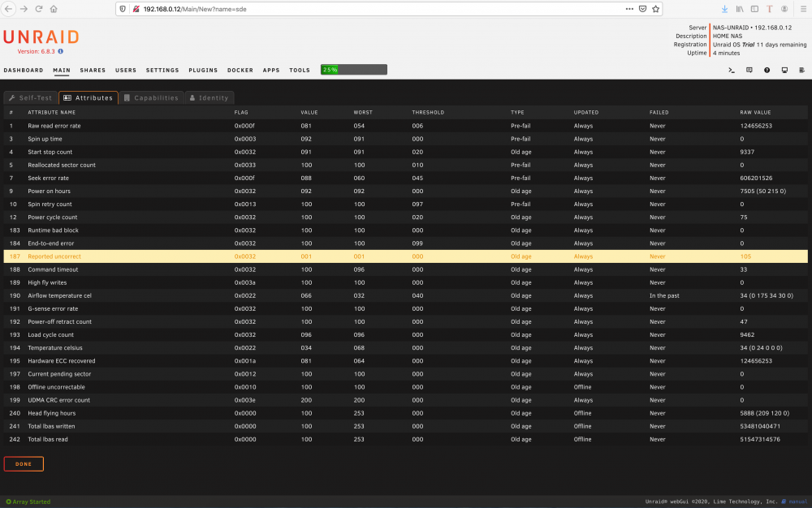Click the UDMA CRC error count row
Screen dimensions: 812x508
tap(405, 400)
